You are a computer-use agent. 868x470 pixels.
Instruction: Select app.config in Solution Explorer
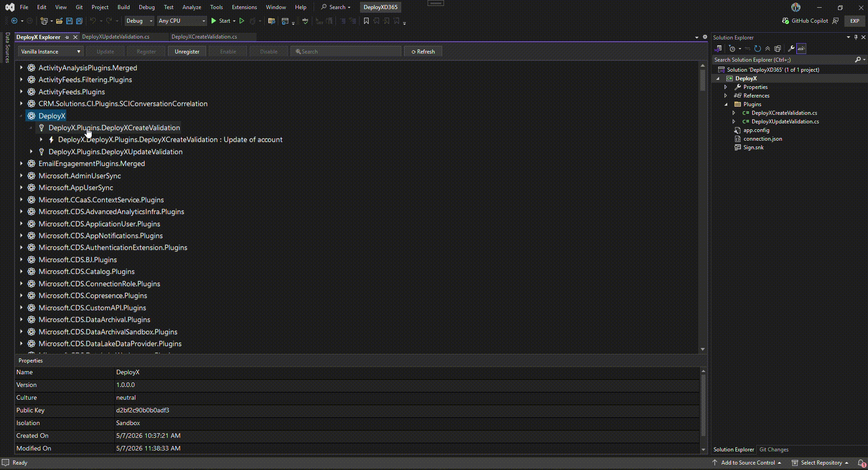pos(756,130)
